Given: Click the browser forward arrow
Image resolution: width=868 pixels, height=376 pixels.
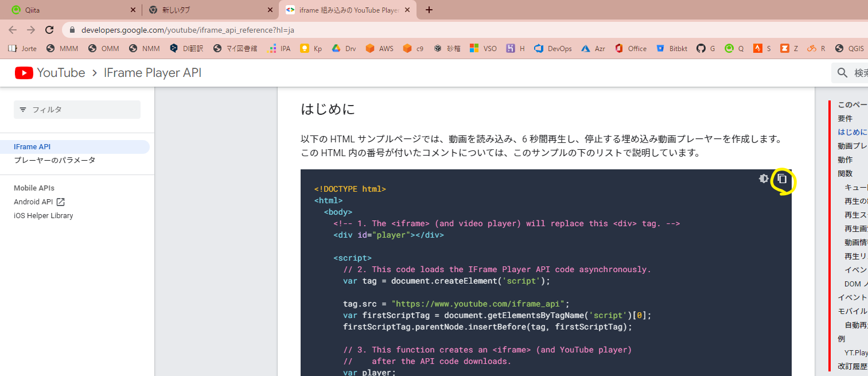Looking at the screenshot, I should click(31, 30).
